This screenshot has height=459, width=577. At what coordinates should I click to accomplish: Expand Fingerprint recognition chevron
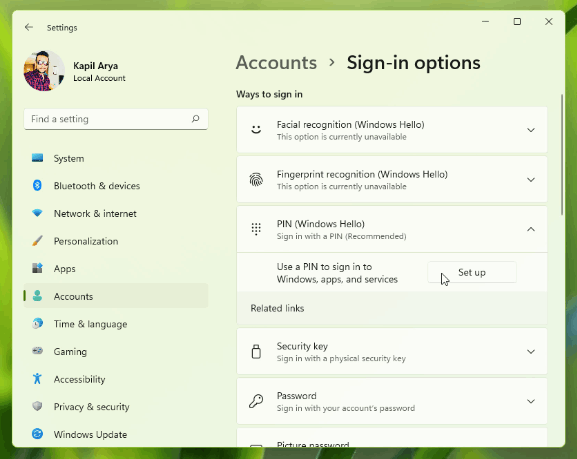531,180
